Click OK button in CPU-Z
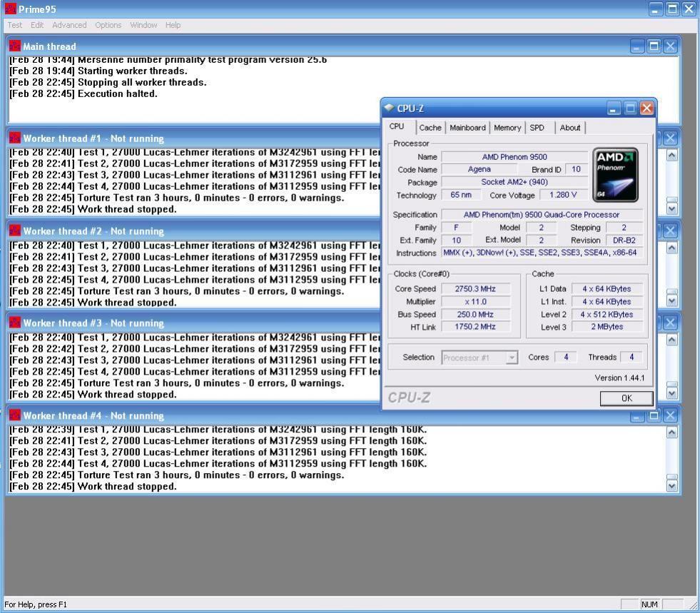Screen dimensions: 700x613 tap(627, 397)
